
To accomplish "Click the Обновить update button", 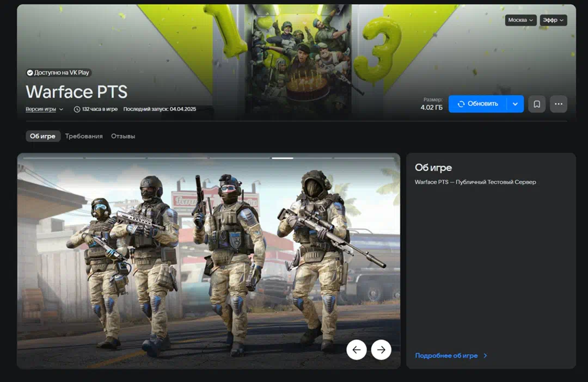I will [478, 104].
